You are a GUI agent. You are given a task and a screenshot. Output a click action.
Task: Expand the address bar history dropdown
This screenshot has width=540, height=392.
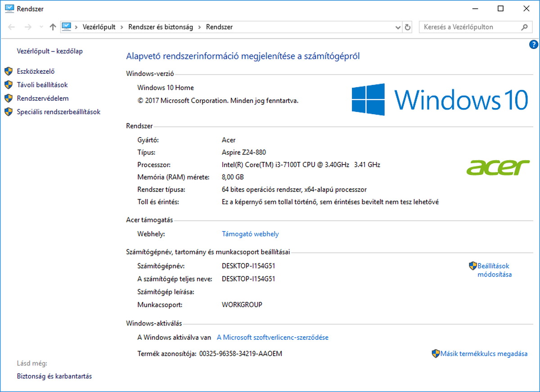pyautogui.click(x=398, y=27)
